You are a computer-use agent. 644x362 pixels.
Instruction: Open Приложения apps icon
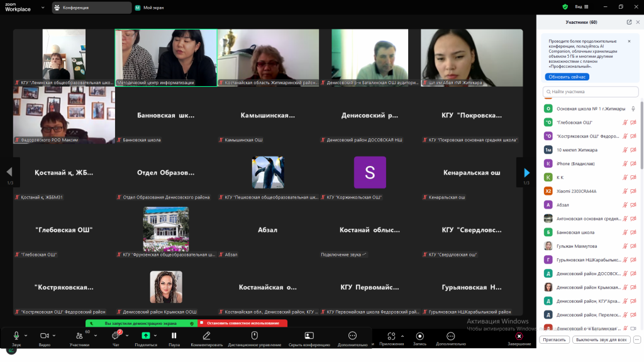(x=391, y=336)
